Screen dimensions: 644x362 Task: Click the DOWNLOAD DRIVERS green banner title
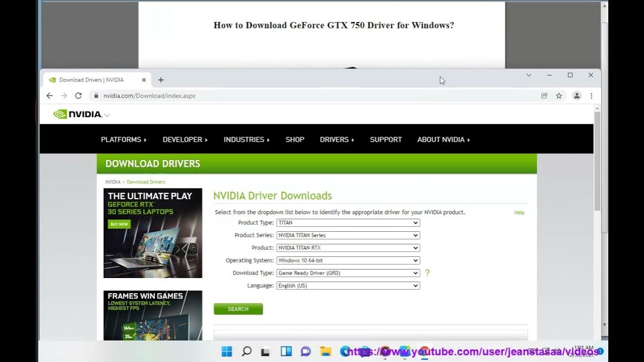click(x=153, y=163)
